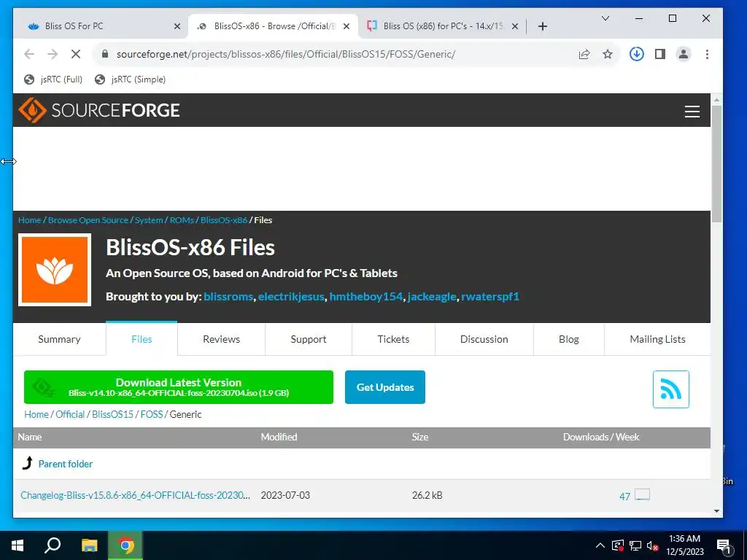
Task: Open the SourceForge hamburger menu
Action: pos(692,112)
